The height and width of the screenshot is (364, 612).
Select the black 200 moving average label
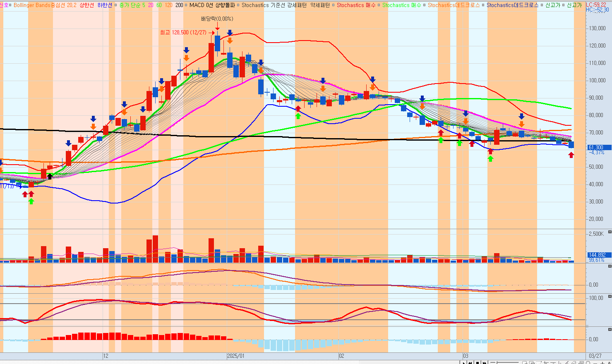(179, 5)
